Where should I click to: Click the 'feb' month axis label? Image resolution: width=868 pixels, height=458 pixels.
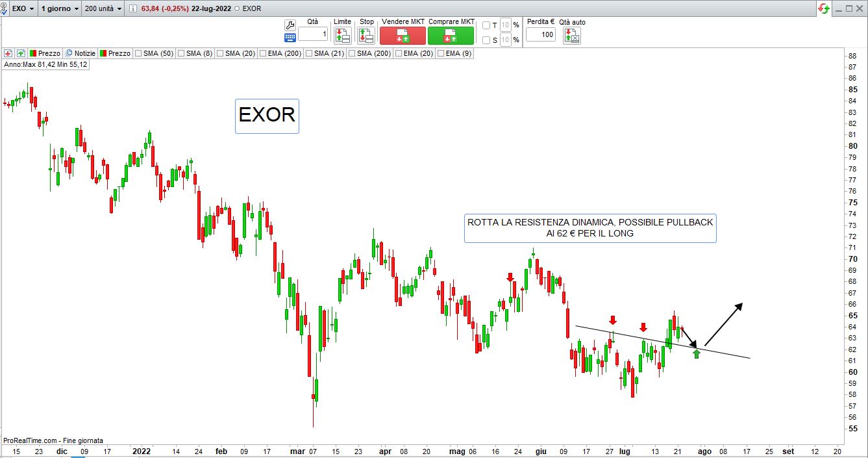(221, 451)
